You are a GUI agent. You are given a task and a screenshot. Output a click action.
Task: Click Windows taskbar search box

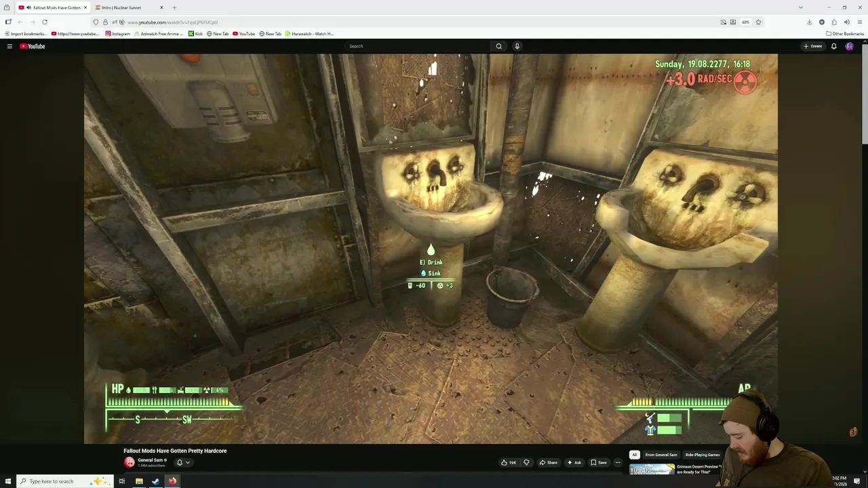click(x=64, y=481)
